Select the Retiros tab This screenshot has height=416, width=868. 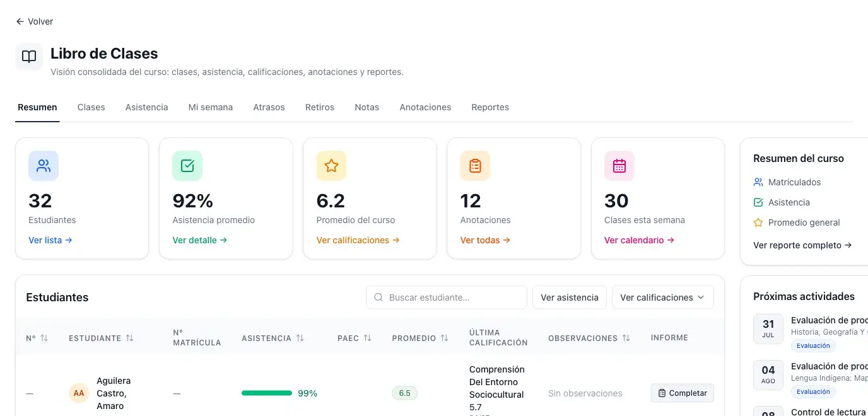point(320,107)
